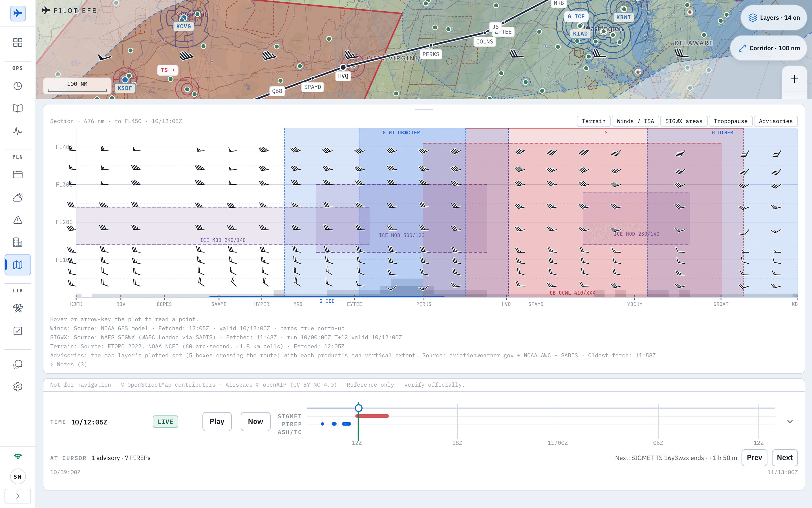Click the GROAT waypoint on section axis
The width and height of the screenshot is (812, 508).
(721, 305)
